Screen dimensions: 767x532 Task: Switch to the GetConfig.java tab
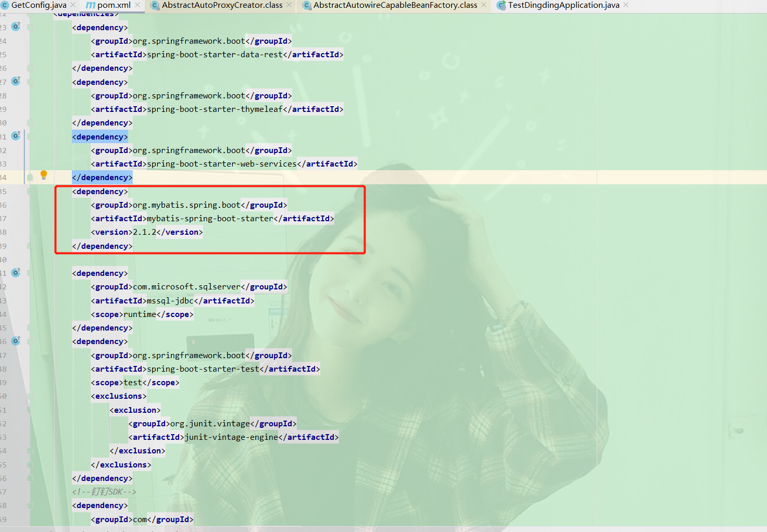point(36,5)
